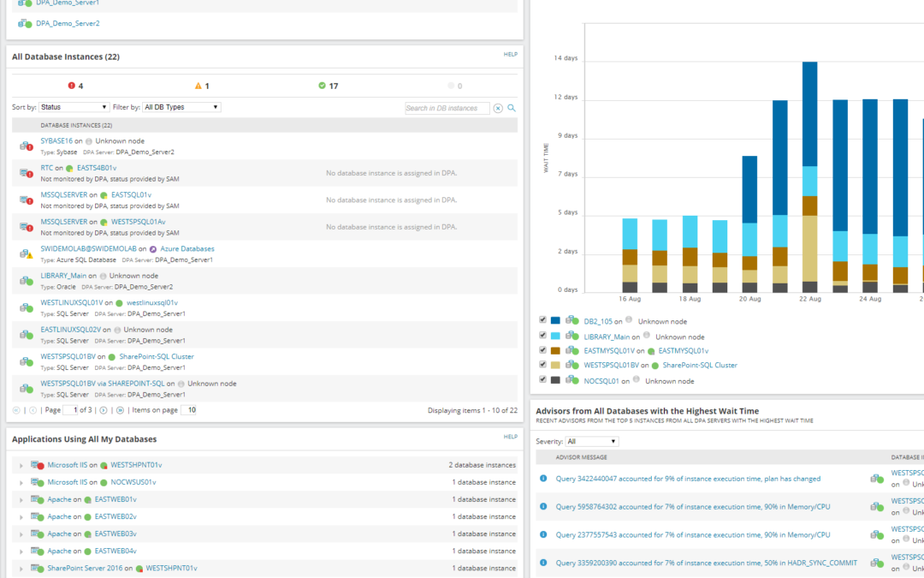Click the dark gray NOCSQL01 legend swatch

click(x=555, y=380)
